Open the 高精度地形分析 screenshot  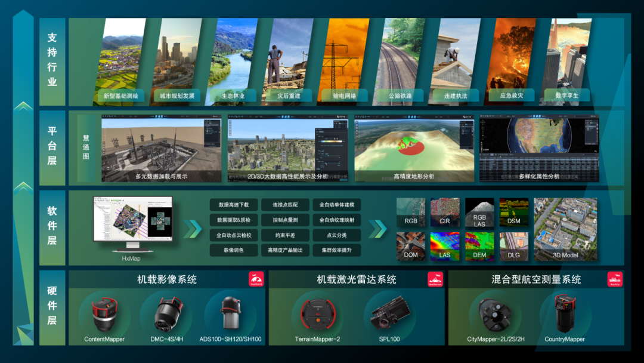tap(414, 149)
